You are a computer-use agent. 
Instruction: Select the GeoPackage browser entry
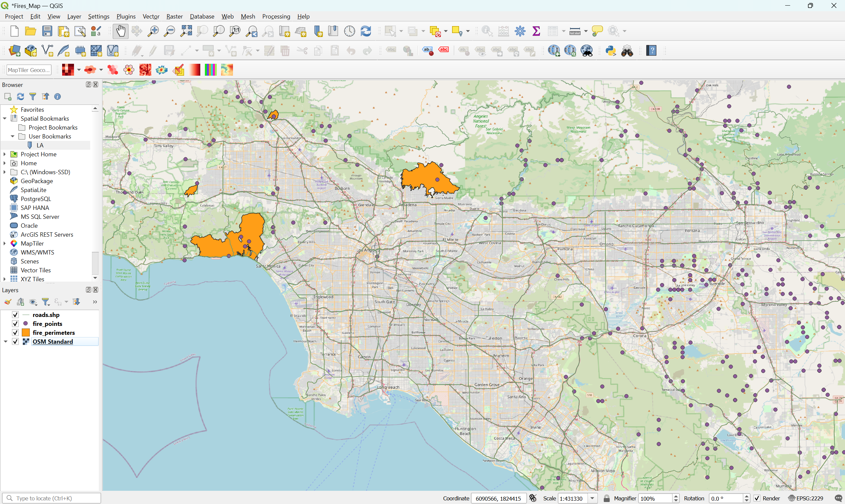pos(37,181)
